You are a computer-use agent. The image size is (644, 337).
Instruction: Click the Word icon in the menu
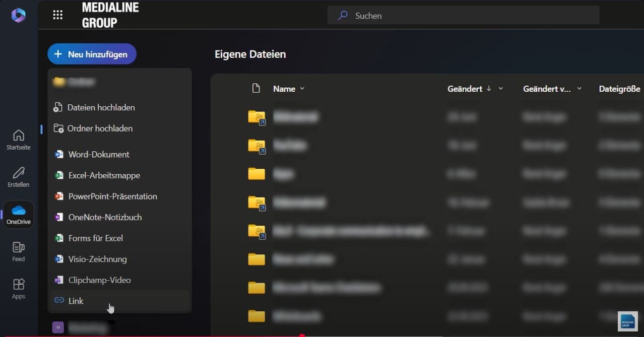(59, 154)
